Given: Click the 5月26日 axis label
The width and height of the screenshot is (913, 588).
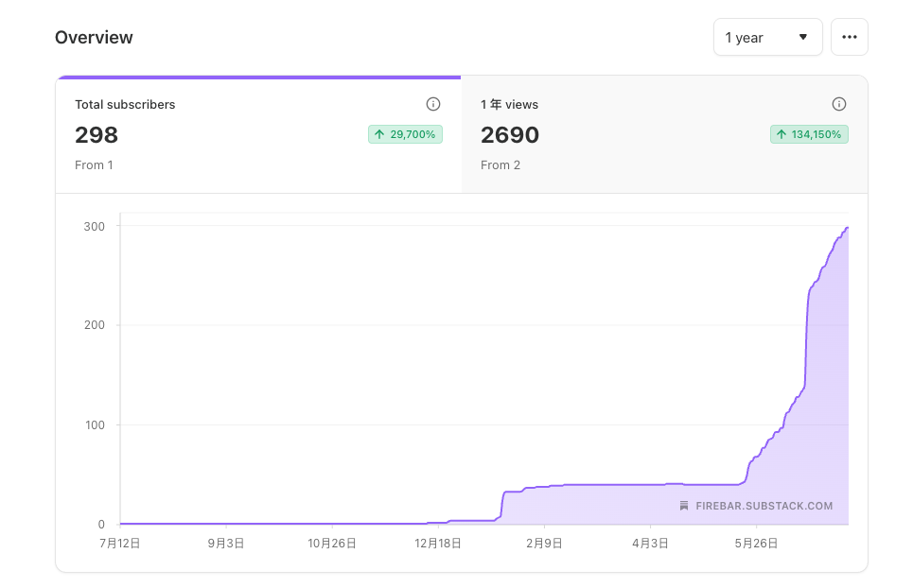Looking at the screenshot, I should pyautogui.click(x=756, y=544).
